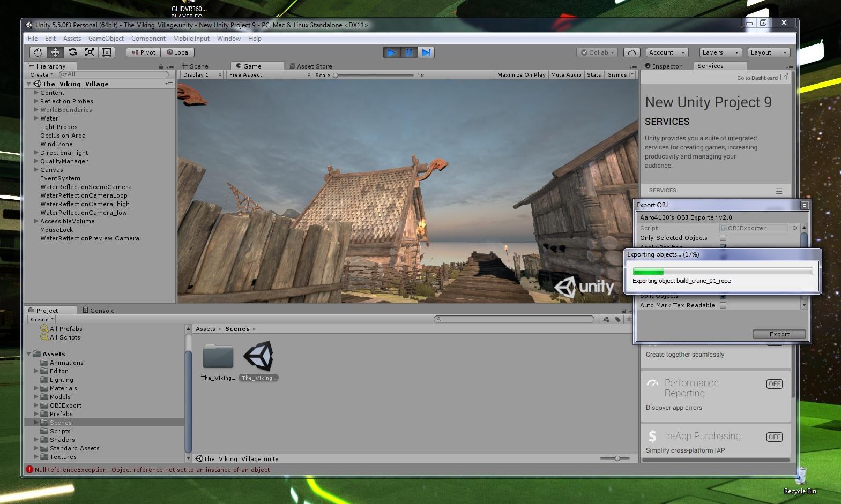Open the cloud Services button
The width and height of the screenshot is (841, 504).
pyautogui.click(x=632, y=52)
